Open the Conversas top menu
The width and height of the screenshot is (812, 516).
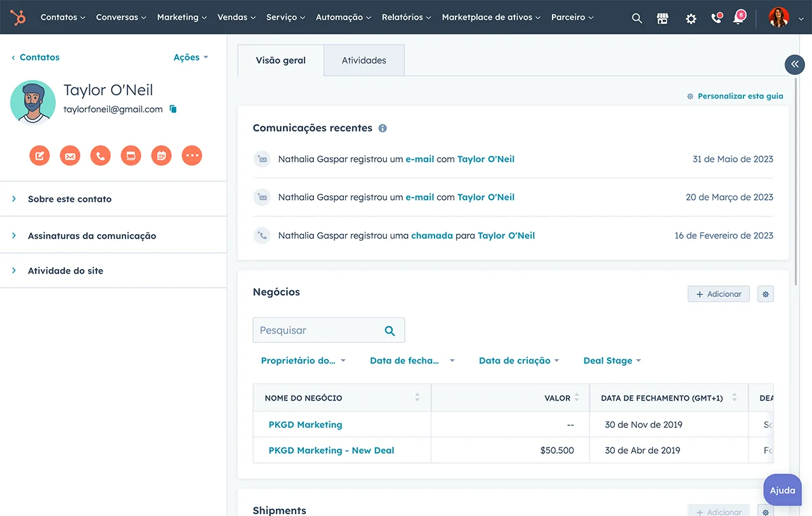121,17
